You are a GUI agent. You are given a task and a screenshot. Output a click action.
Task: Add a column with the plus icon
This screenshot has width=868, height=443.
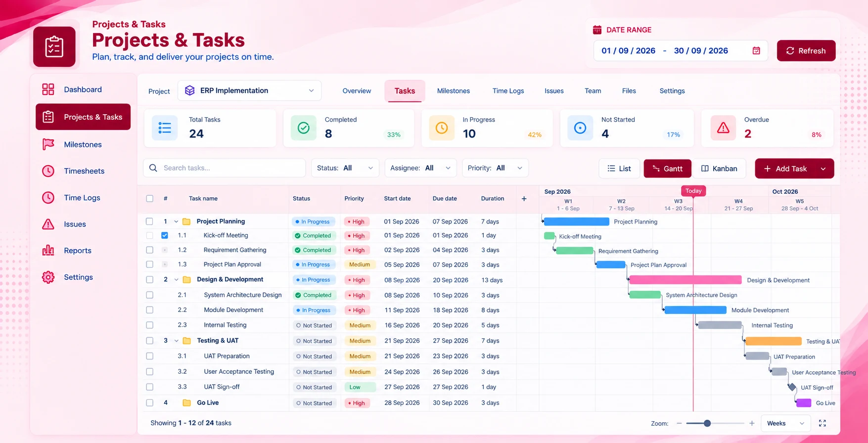524,199
